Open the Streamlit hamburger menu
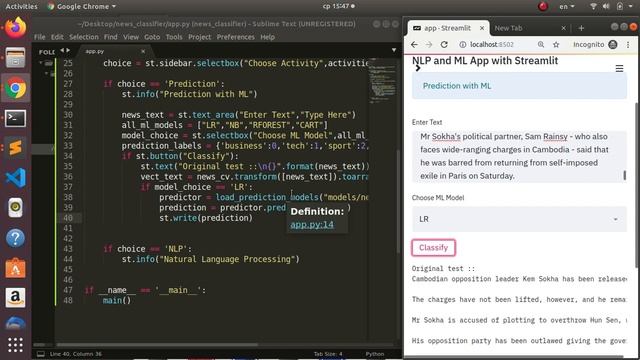This screenshot has height=360, width=640. click(619, 68)
